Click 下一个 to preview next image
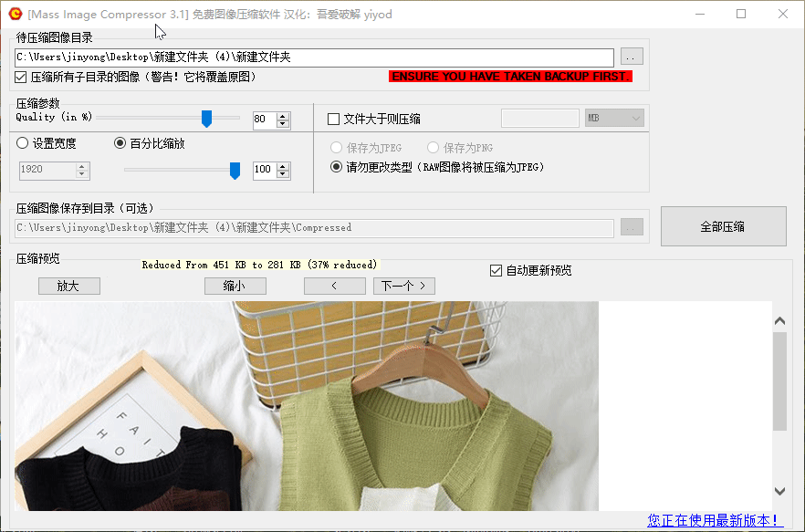Image resolution: width=805 pixels, height=532 pixels. [x=403, y=285]
